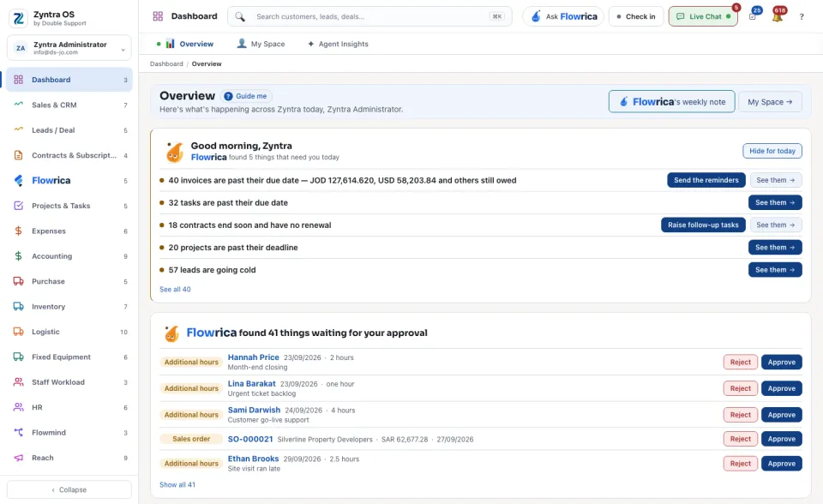Open Sami Darwish link
The image size is (823, 504).
pyautogui.click(x=254, y=410)
